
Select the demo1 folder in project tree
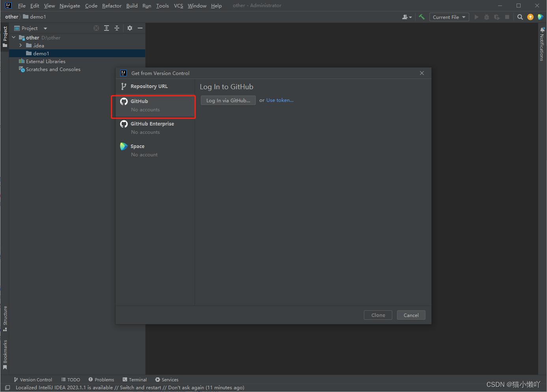[x=77, y=53]
